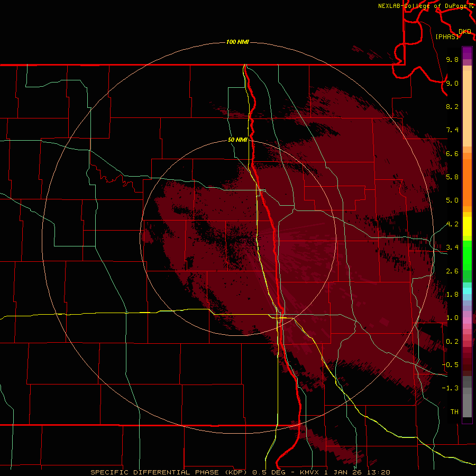The image size is (476, 476).
Task: Click the -0.5 value on legend
Action: [x=450, y=364]
